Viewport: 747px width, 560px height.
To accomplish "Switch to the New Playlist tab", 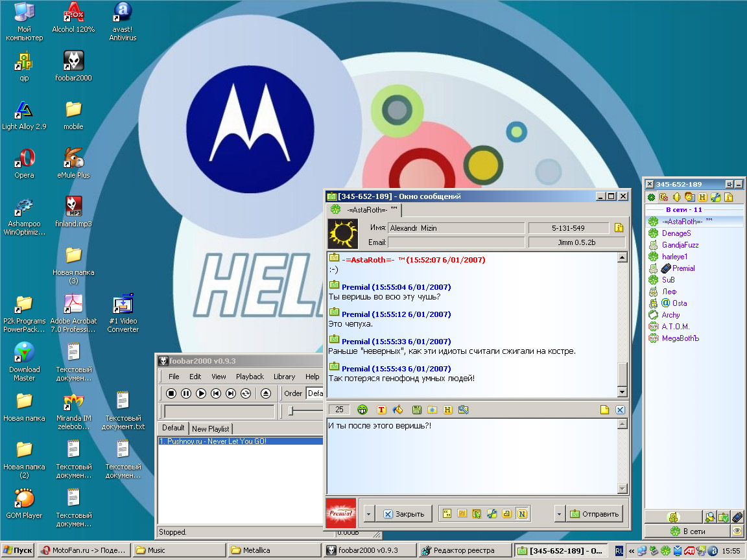I will point(211,428).
